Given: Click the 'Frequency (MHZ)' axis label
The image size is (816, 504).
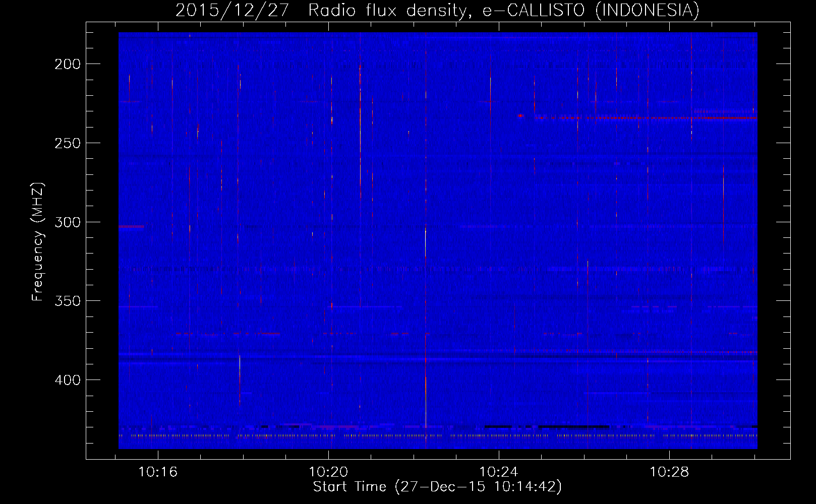Looking at the screenshot, I should coord(38,241).
